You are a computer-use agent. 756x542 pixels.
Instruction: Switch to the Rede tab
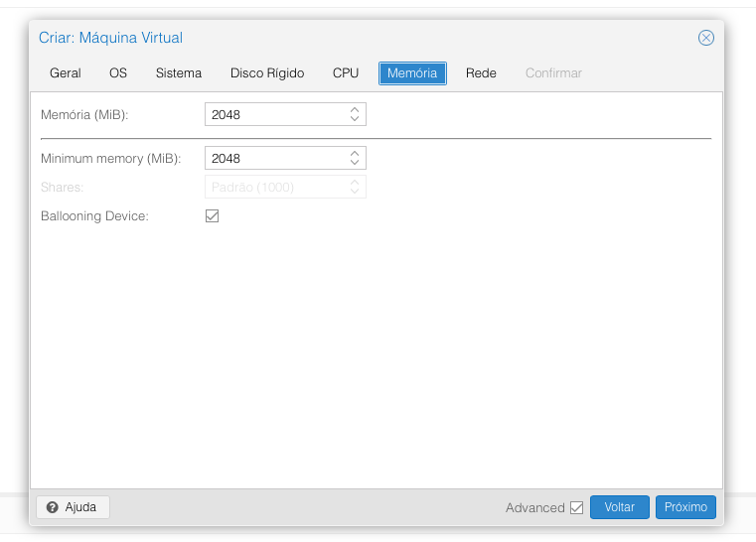coord(481,73)
